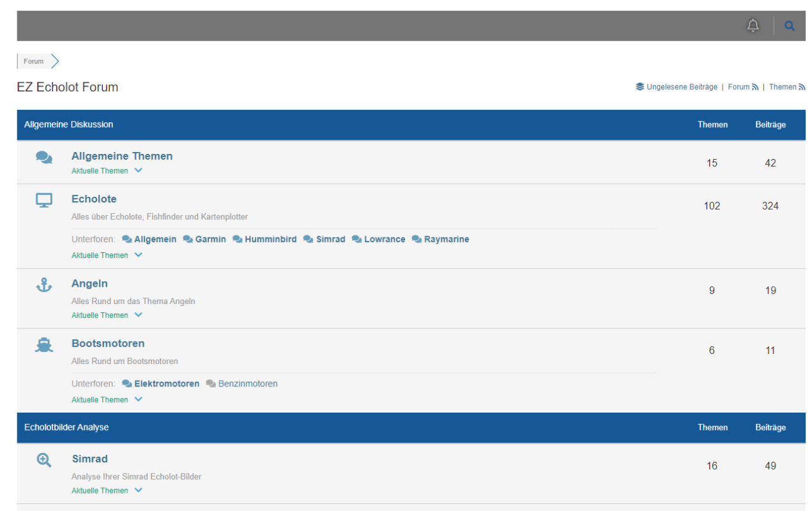The width and height of the screenshot is (812, 511).
Task: Open the Allgemeine Themen forum
Action: [x=122, y=156]
